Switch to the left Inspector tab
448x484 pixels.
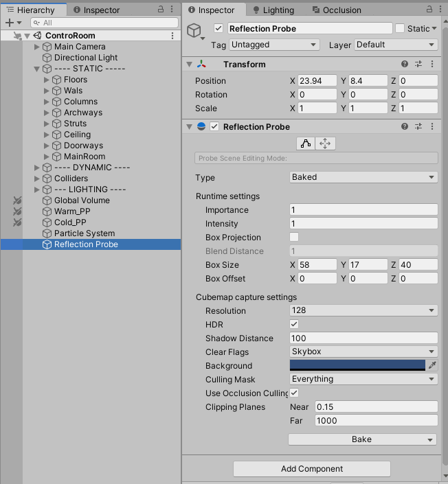coord(96,10)
